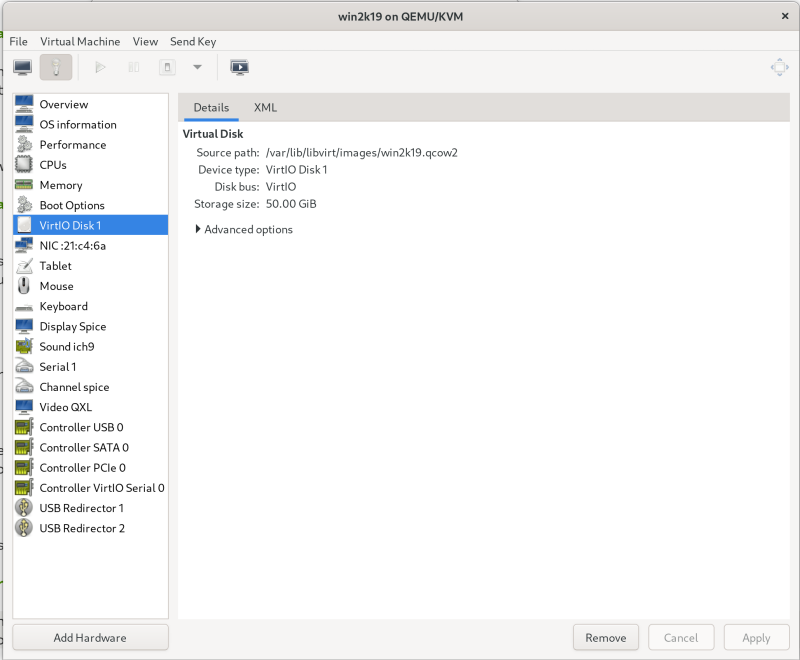800x660 pixels.
Task: Select NIC :21:c4:6a network icon
Action: pos(24,245)
